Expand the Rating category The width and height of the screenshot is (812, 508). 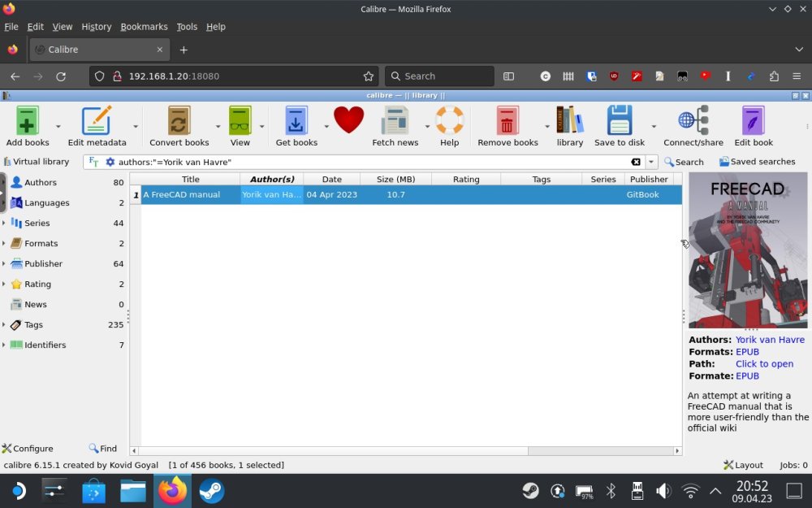(3, 284)
